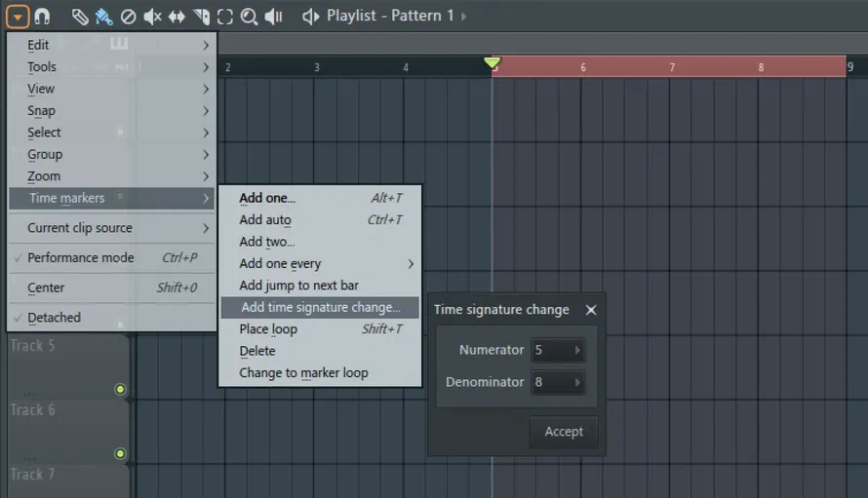Expand the Select submenu
Image resolution: width=868 pixels, height=498 pixels.
pyautogui.click(x=112, y=133)
